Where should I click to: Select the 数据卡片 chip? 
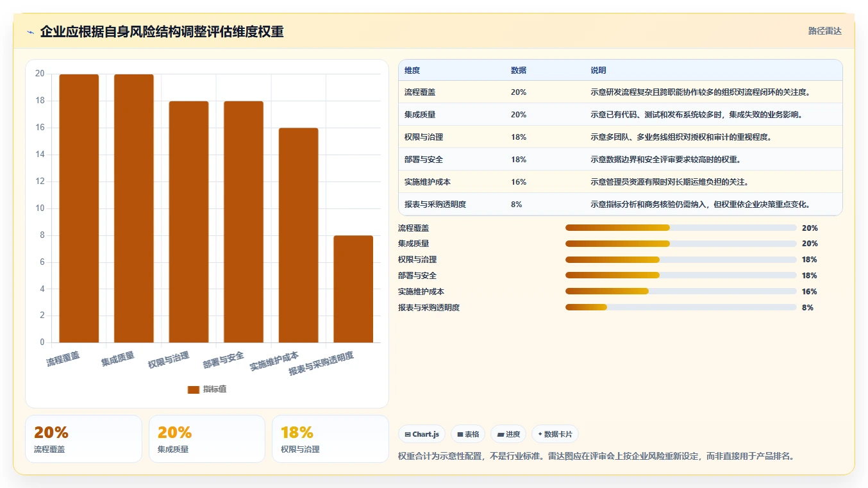click(555, 434)
